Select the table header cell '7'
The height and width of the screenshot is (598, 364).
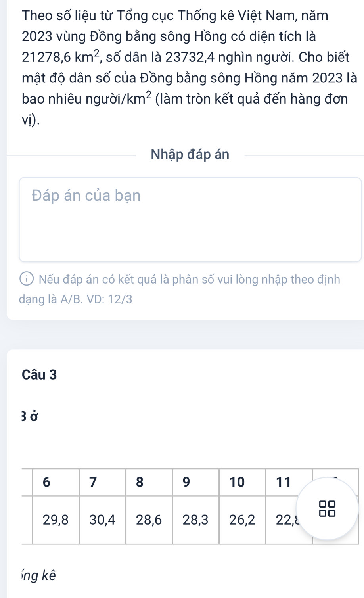pos(93,482)
